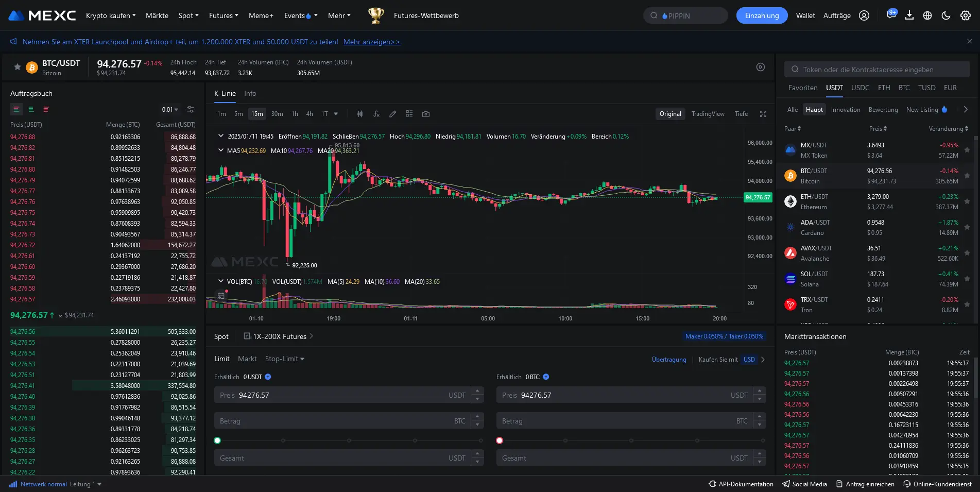
Task: Open the user account profile icon
Action: tap(864, 15)
